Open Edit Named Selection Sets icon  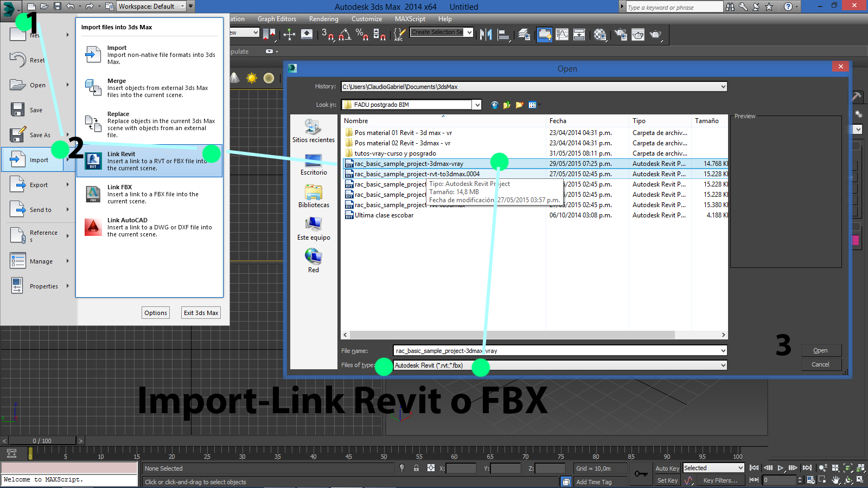point(399,35)
